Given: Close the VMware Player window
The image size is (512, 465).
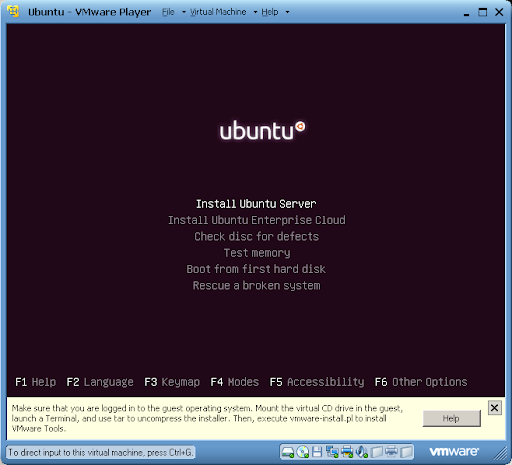Looking at the screenshot, I should coord(499,12).
